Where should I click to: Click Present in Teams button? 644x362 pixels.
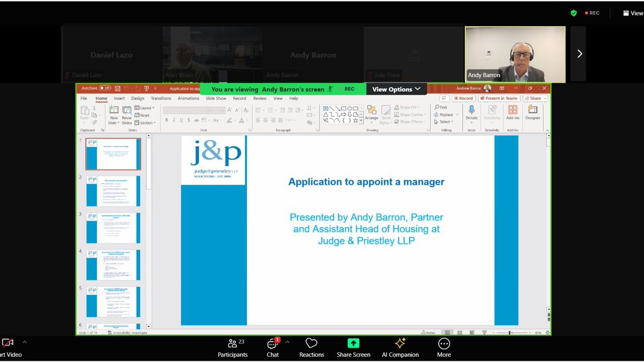tap(499, 98)
